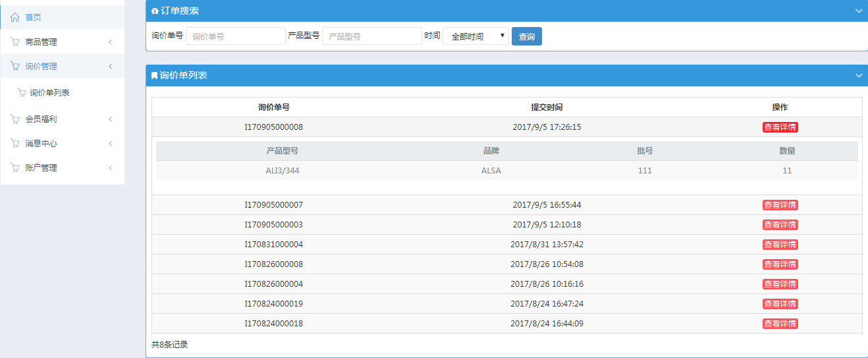The width and height of the screenshot is (868, 358).
Task: Click the bookmark icon in 询价单列表 header
Action: [x=154, y=76]
